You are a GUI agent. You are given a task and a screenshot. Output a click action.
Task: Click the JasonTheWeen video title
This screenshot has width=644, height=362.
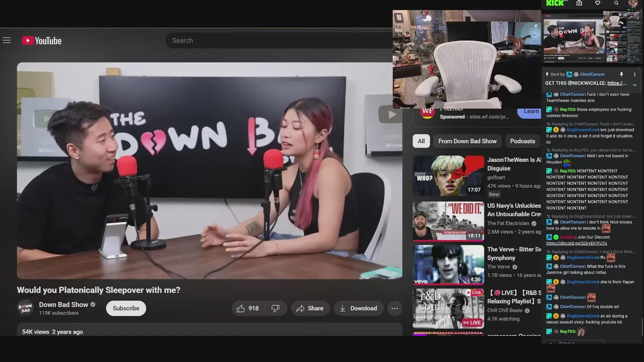pyautogui.click(x=514, y=164)
